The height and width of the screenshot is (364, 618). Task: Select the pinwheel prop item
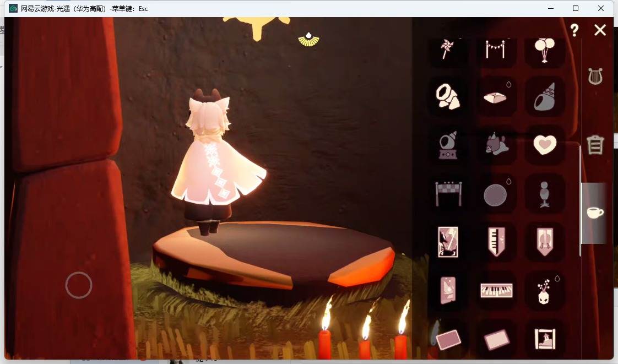447,49
